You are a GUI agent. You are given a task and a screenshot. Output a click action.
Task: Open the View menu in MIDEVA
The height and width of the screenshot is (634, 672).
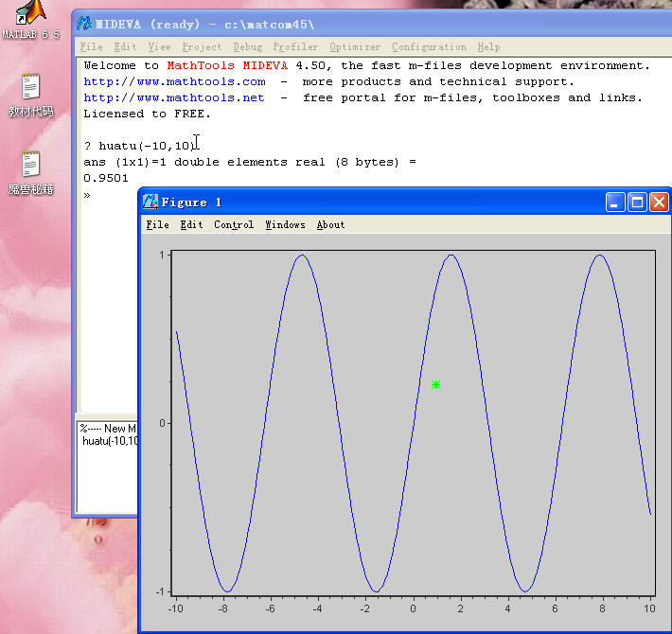click(159, 46)
